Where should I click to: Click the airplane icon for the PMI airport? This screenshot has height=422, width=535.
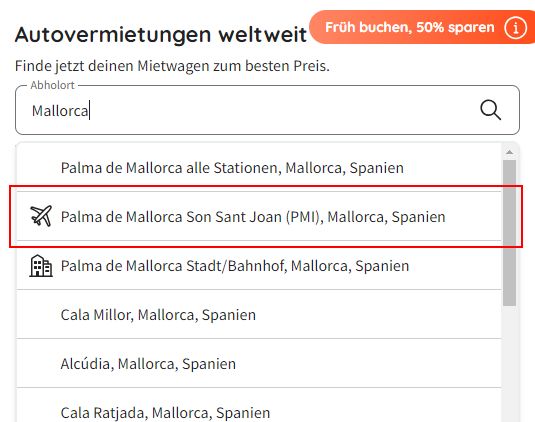pos(41,216)
